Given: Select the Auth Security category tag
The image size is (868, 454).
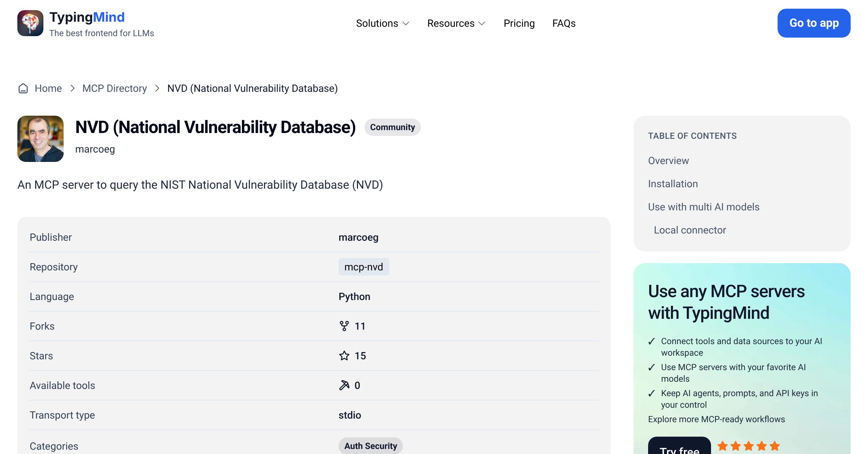Looking at the screenshot, I should click(370, 446).
